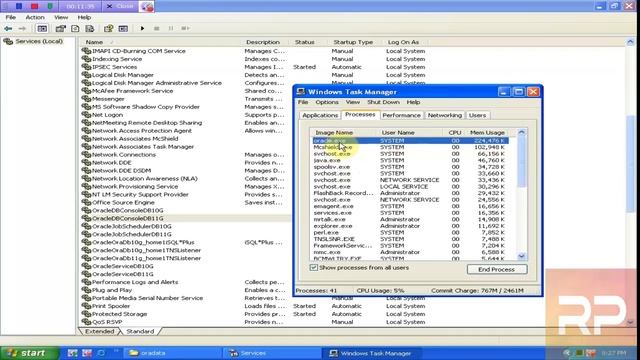Open Task Manager's File menu
The height and width of the screenshot is (360, 640).
(303, 102)
